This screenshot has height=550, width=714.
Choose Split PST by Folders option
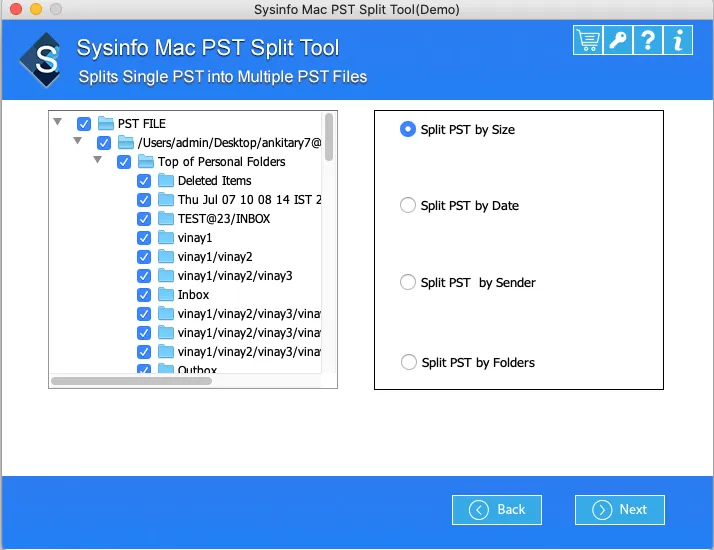(408, 362)
